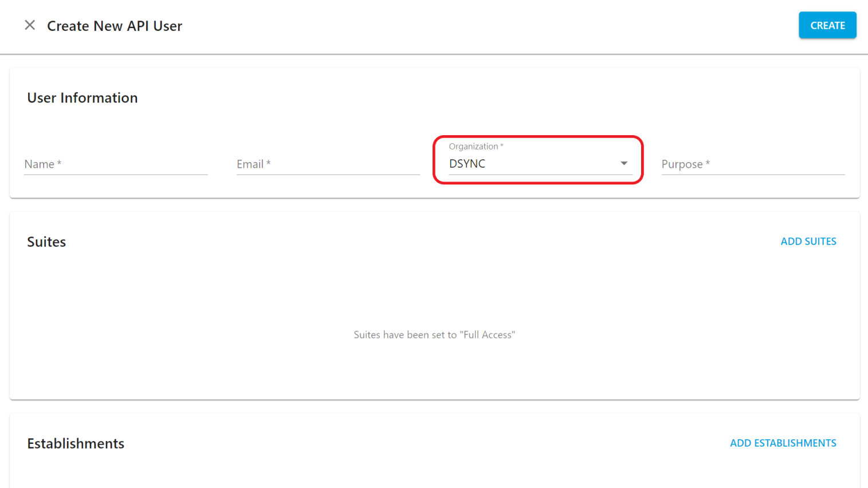The height and width of the screenshot is (488, 868).
Task: Click the Organization dropdown arrow
Action: tap(624, 163)
